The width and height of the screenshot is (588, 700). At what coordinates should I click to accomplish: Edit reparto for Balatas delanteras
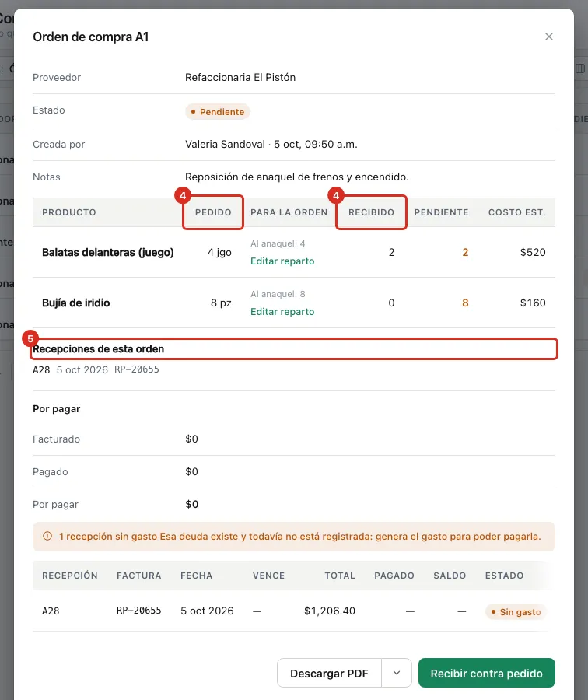click(282, 261)
